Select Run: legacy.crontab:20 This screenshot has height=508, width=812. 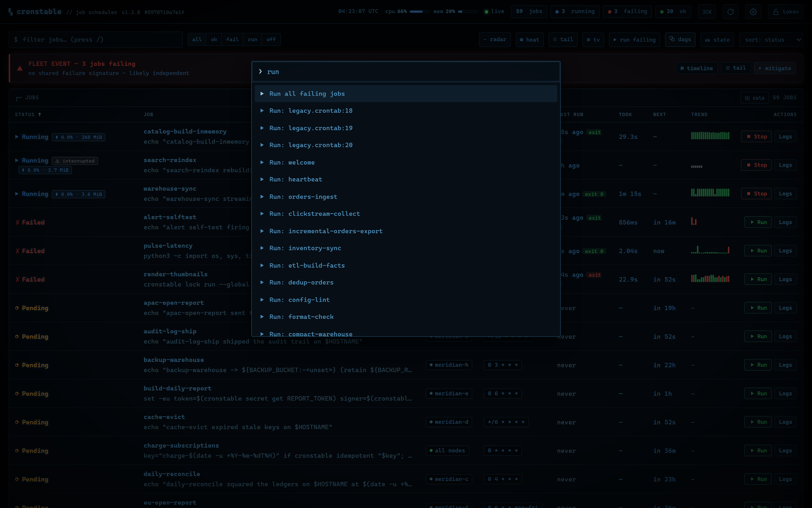click(x=406, y=145)
